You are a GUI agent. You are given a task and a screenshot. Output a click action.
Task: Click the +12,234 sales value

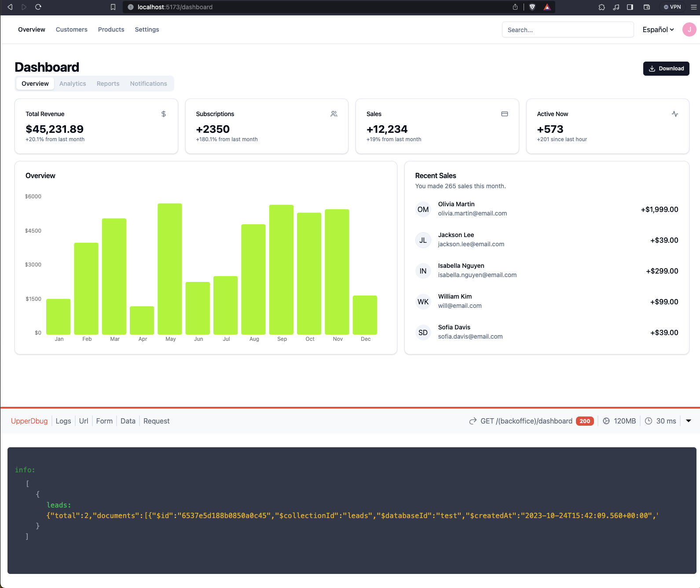(x=387, y=129)
